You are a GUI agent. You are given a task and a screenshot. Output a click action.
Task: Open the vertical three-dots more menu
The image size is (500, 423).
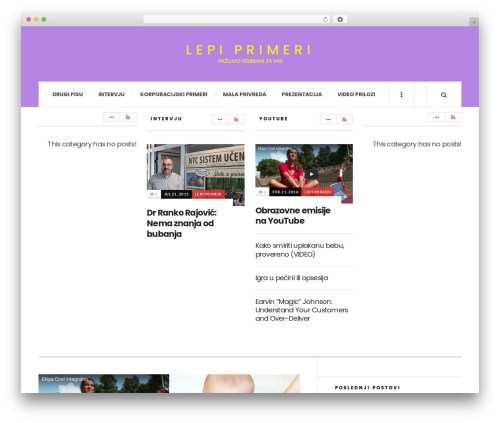(x=401, y=95)
